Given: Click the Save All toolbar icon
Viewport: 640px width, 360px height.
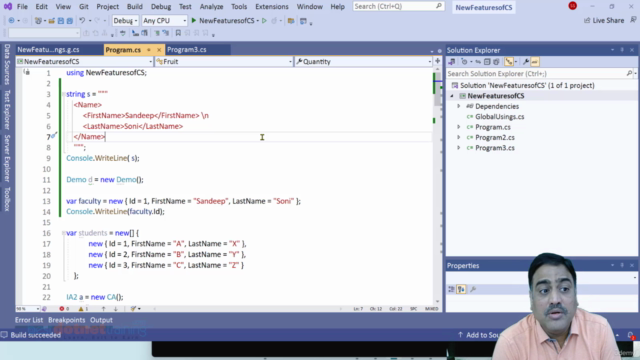Looking at the screenshot, I should tap(69, 20).
